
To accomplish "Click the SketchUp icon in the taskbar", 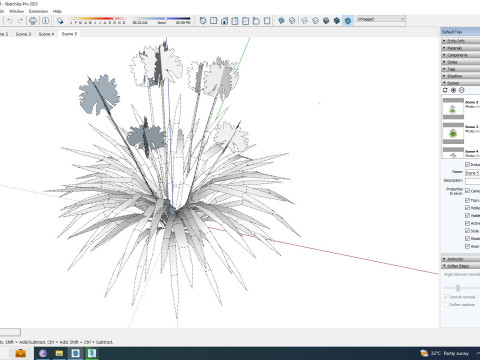I will 76,353.
